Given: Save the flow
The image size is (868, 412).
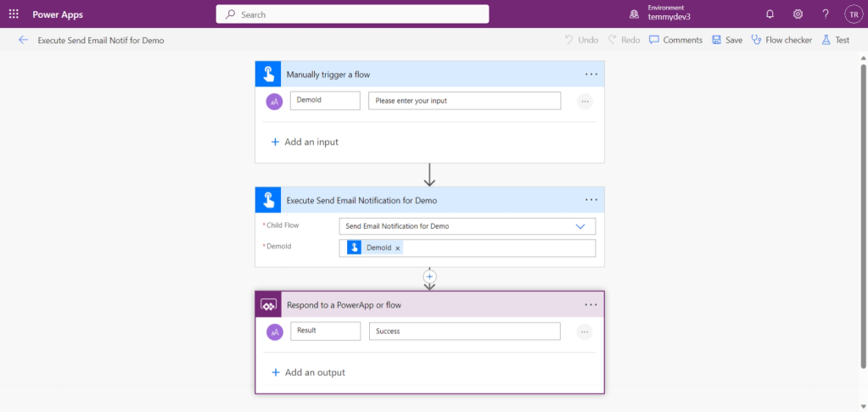Looking at the screenshot, I should [x=727, y=40].
